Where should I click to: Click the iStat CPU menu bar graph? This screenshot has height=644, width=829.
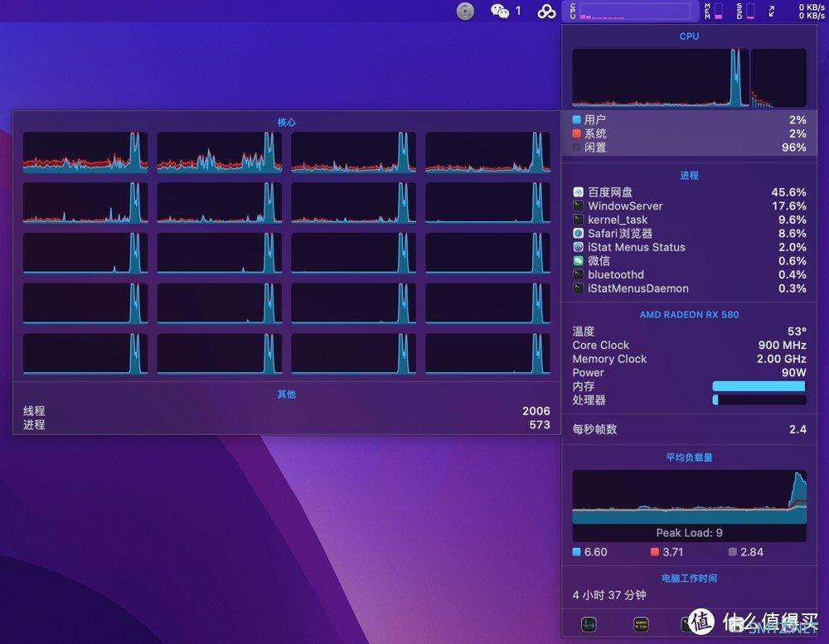coord(630,11)
